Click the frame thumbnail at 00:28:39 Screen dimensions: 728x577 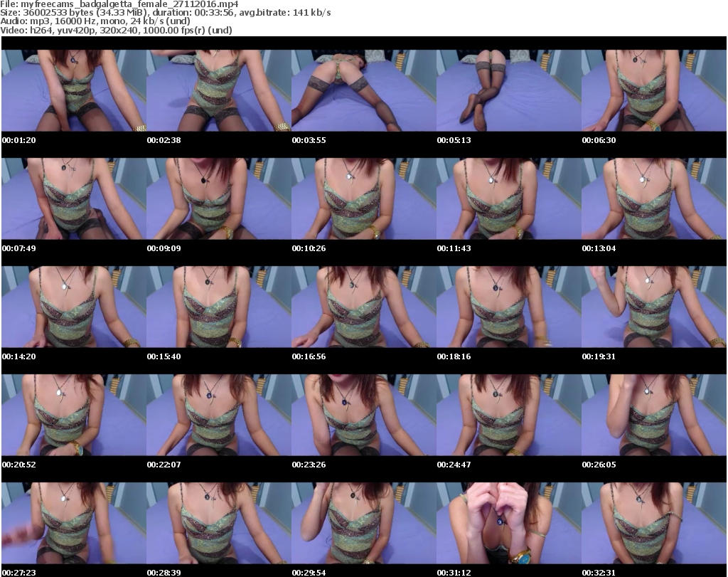[x=219, y=523]
